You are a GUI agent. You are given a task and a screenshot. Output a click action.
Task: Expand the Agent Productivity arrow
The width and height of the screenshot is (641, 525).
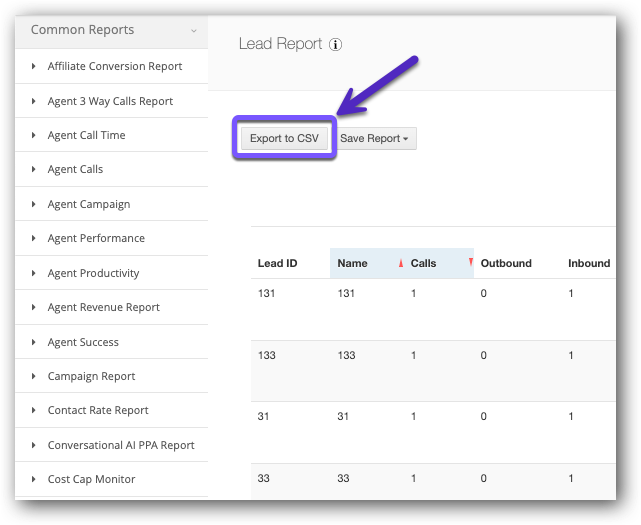click(34, 273)
